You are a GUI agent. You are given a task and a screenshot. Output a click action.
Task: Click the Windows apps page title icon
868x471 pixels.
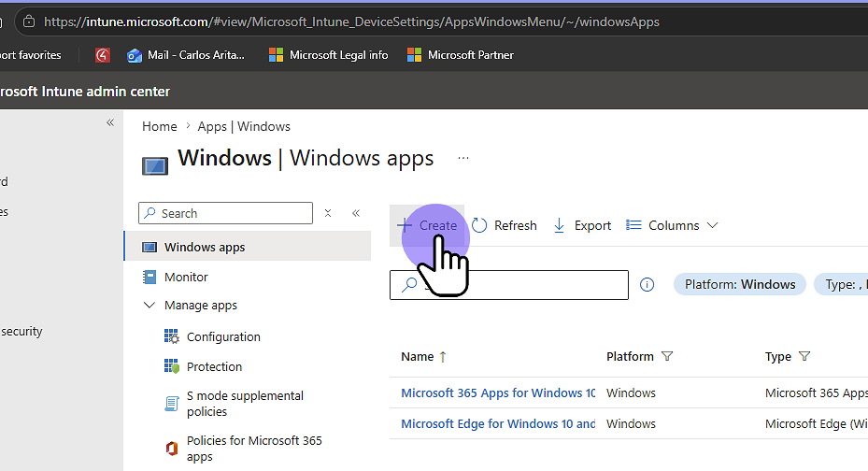[x=155, y=166]
